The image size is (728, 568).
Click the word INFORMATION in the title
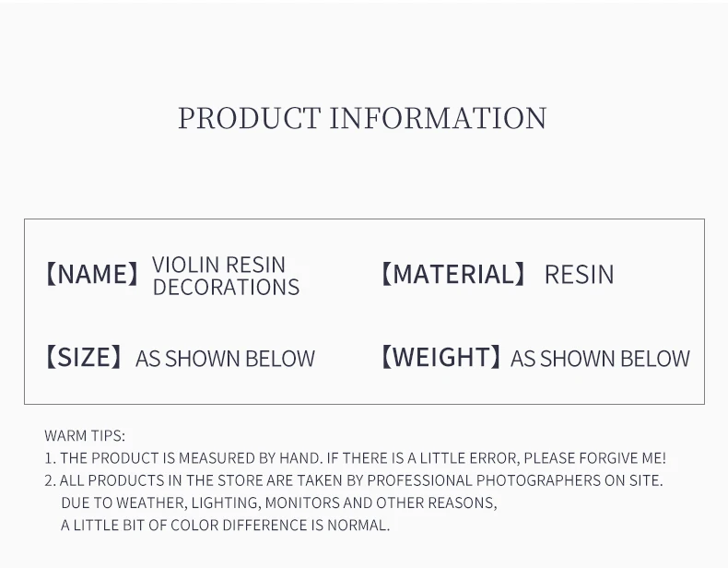click(439, 118)
